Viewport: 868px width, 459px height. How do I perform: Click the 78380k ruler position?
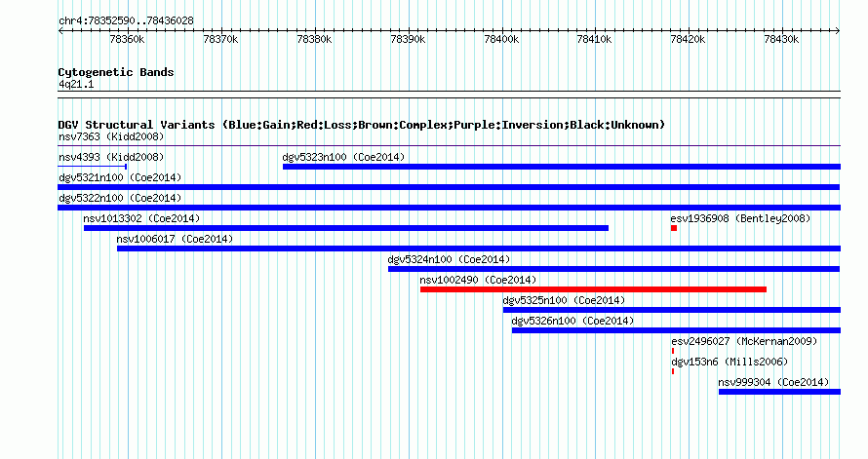tap(314, 39)
